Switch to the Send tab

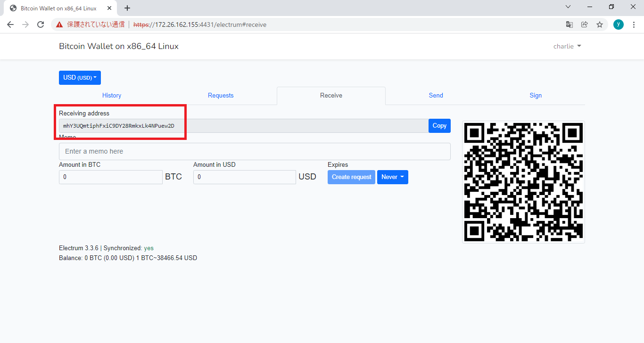coord(436,95)
